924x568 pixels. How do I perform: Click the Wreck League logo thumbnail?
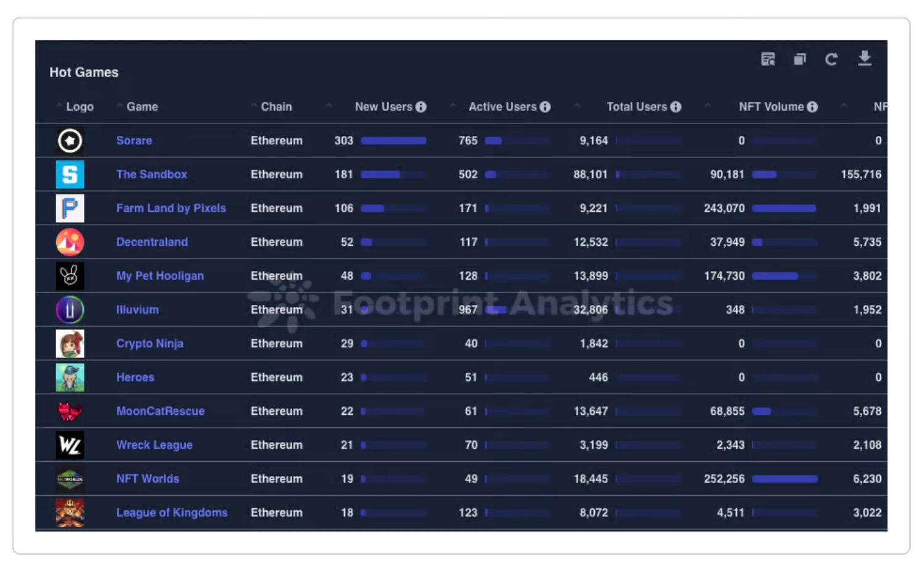coord(70,445)
